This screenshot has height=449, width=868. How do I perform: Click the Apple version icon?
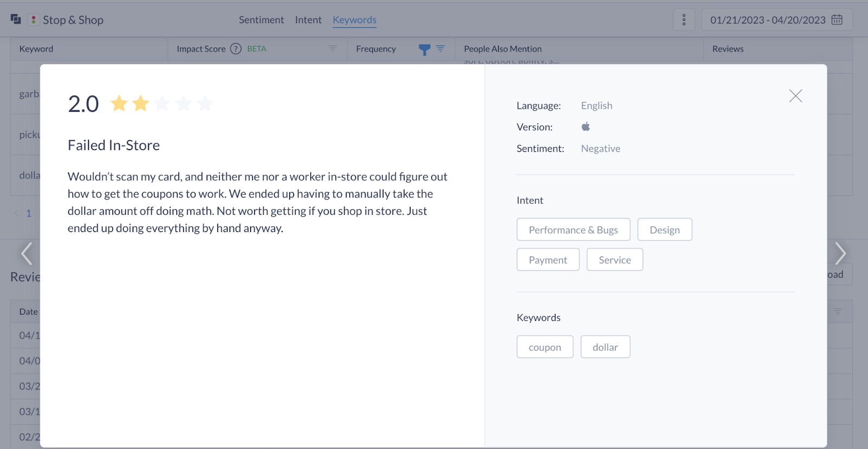[x=586, y=127]
